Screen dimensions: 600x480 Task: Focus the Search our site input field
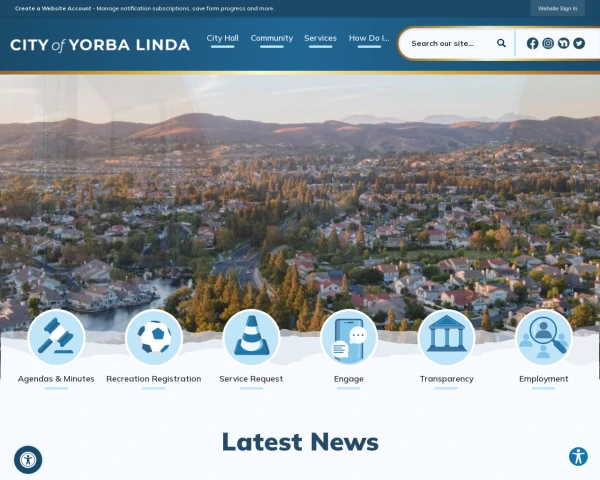[x=450, y=43]
